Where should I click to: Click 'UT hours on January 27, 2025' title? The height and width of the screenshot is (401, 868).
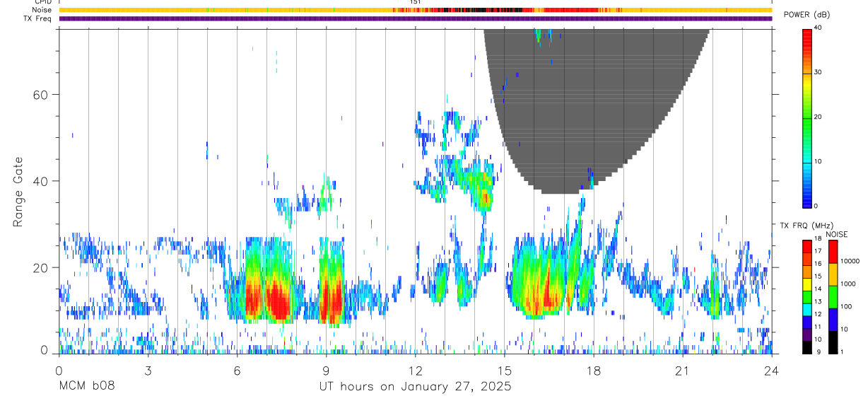coord(415,386)
